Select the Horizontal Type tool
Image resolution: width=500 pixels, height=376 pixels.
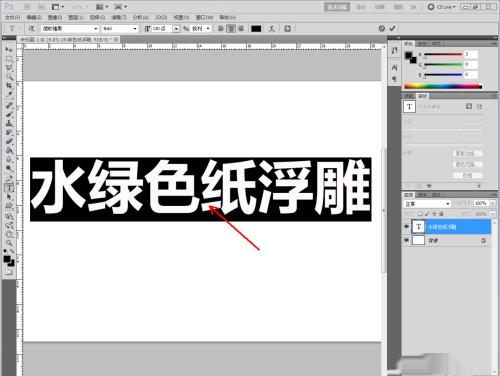click(9, 187)
